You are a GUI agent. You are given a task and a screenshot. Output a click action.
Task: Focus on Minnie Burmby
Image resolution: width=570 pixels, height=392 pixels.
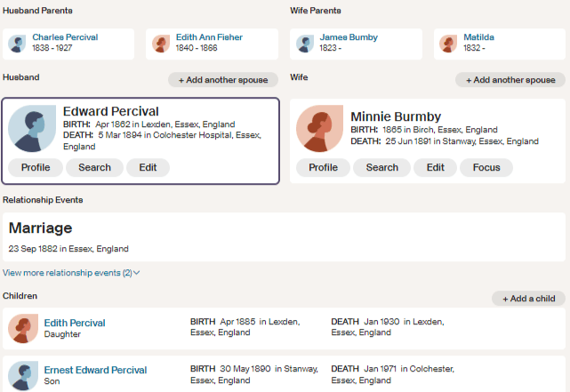pos(486,167)
